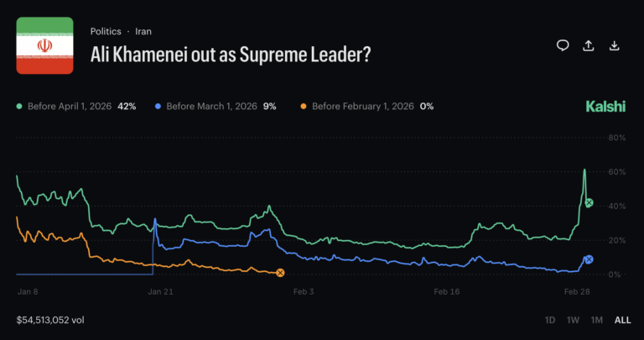Toggle the Before April 1, 2026 series
Viewport: 644px width, 340px height.
(x=77, y=107)
